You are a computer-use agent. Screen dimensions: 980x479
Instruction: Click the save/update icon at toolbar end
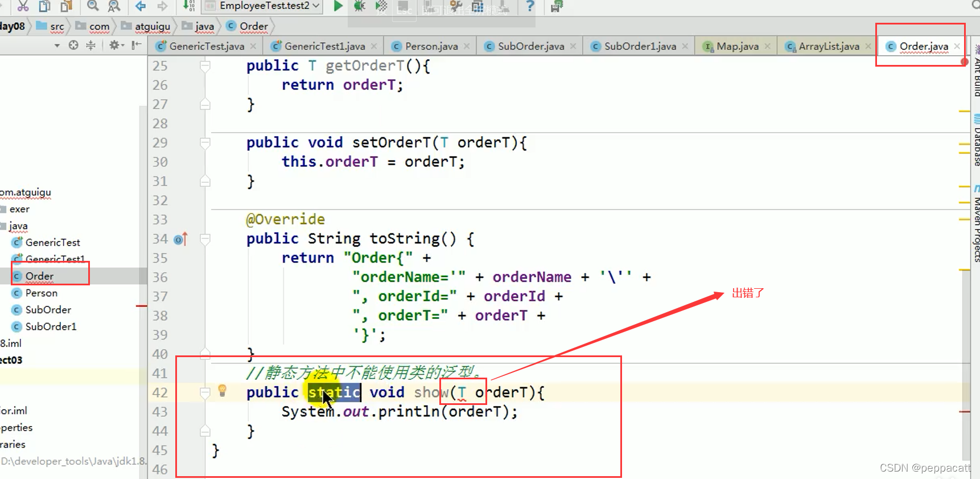coord(557,6)
